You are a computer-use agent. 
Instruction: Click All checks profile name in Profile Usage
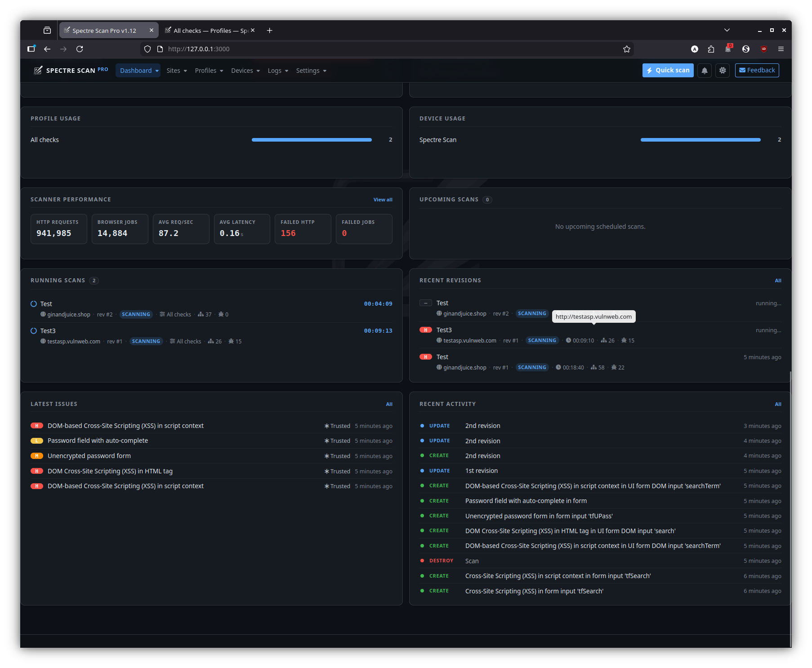(45, 140)
